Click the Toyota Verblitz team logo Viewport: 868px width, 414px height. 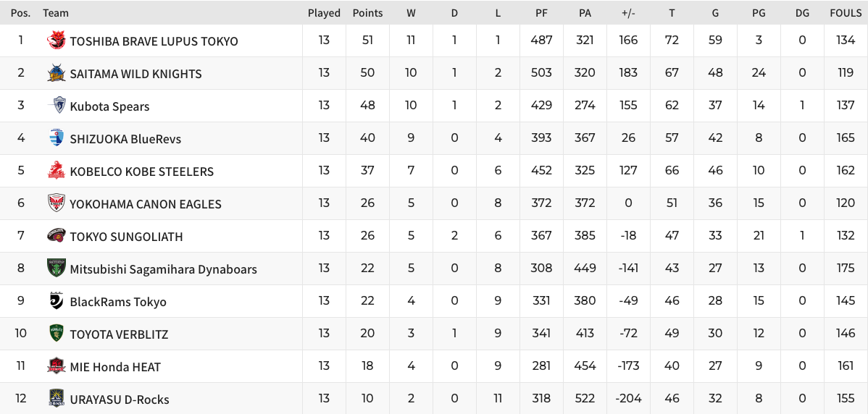tap(57, 334)
